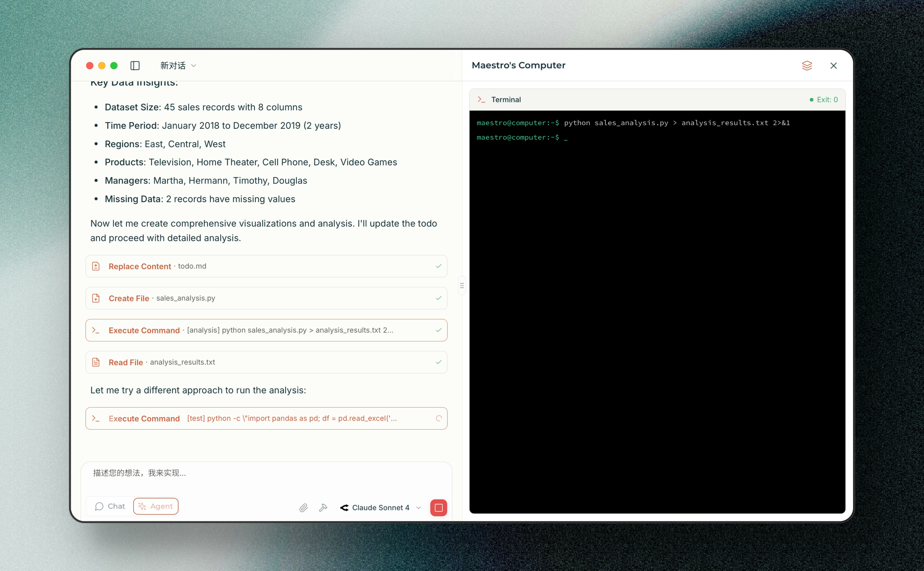Viewport: 924px width, 571px height.
Task: Click the Maestro's Computer heading
Action: [x=518, y=65]
